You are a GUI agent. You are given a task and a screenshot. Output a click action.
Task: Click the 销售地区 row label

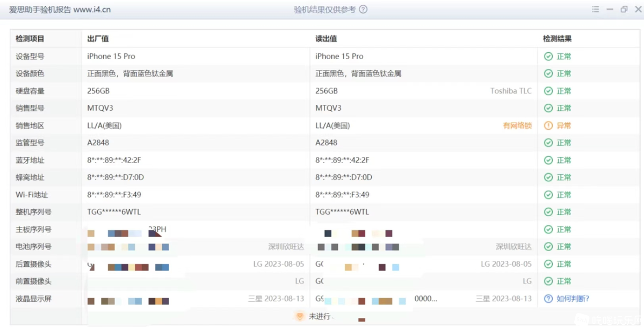[x=30, y=125]
